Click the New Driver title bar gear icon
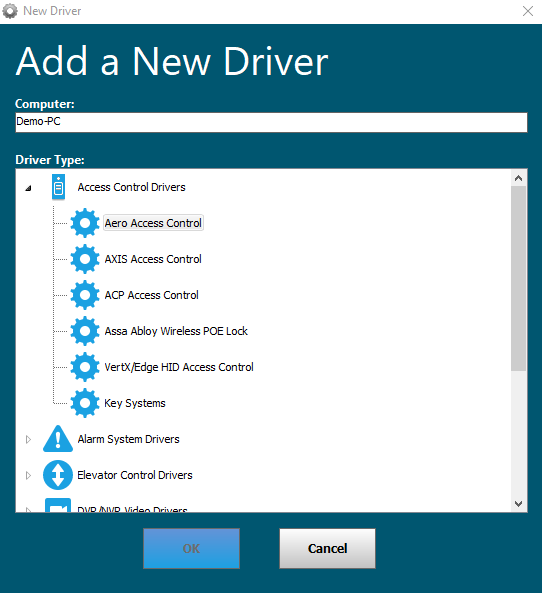Viewport: 542px width, 593px height. tap(10, 11)
